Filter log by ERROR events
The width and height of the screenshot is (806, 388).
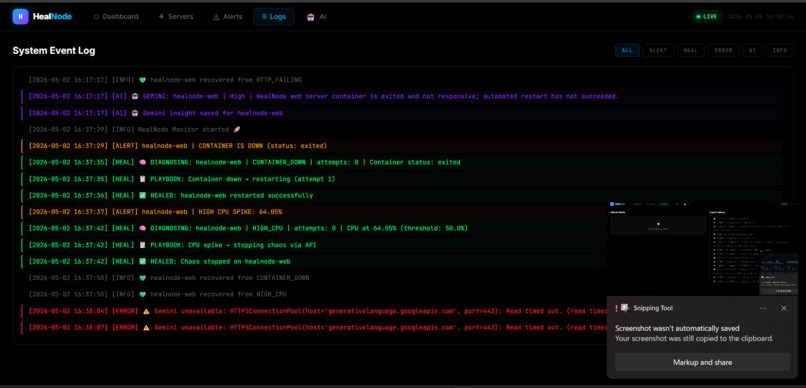[723, 50]
